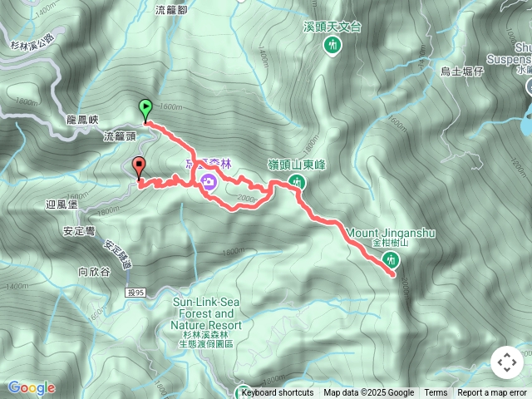Click the Mount Jinganshu text label
The height and width of the screenshot is (399, 532).
point(391,234)
